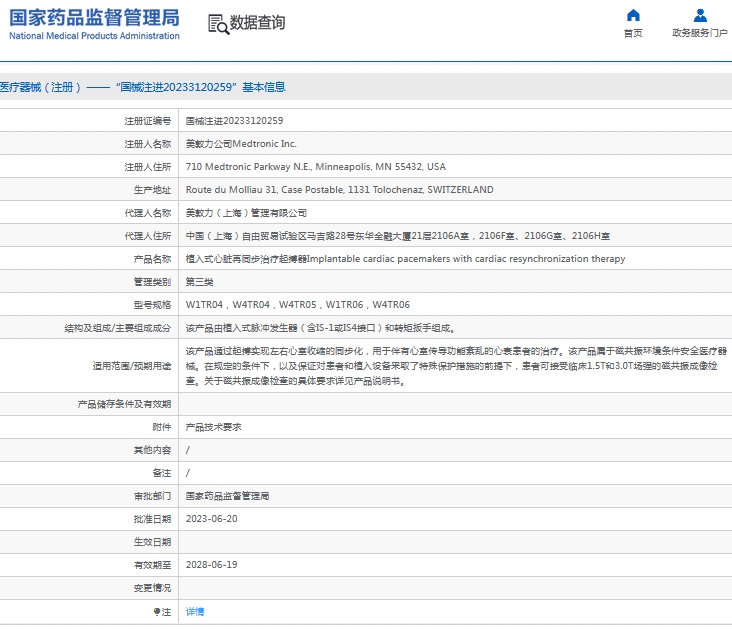732x629 pixels.
Task: Select structure text 该产品由植入式脉冲发生器
Action: pyautogui.click(x=320, y=328)
